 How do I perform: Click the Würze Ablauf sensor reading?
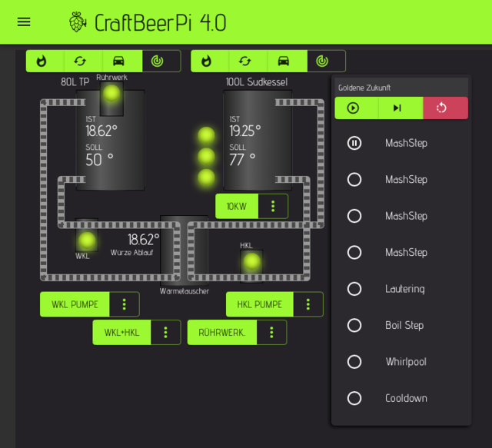(144, 240)
